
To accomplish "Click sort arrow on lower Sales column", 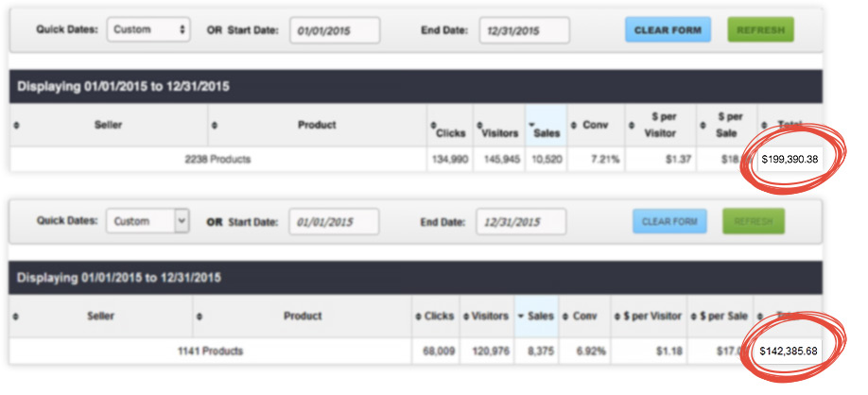I will coord(522,317).
